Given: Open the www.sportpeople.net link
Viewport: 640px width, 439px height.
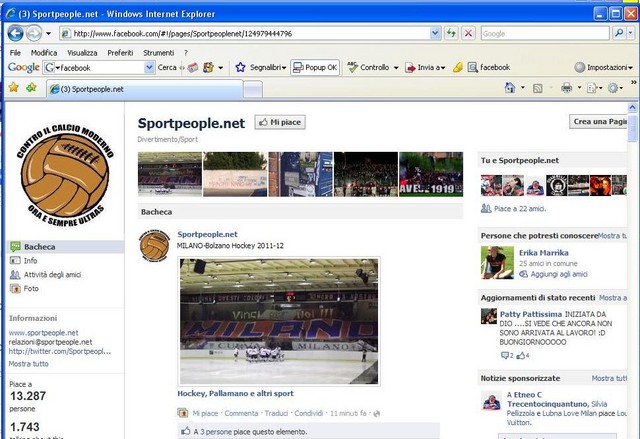Looking at the screenshot, I should click(x=43, y=333).
